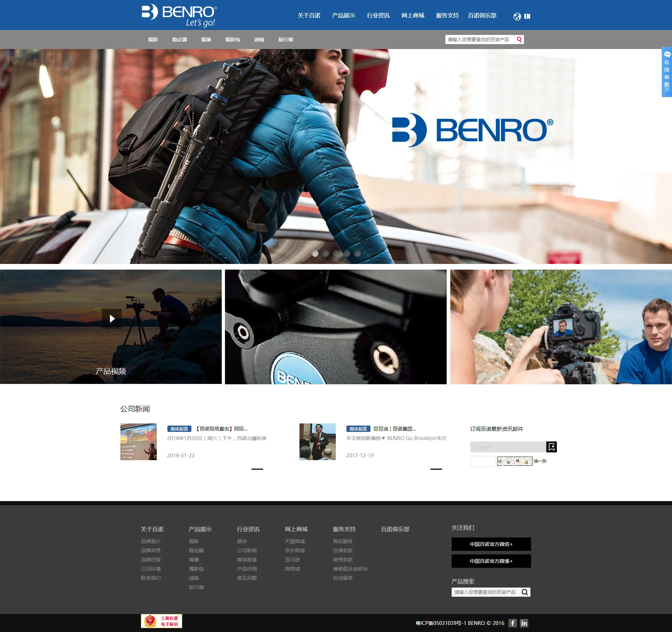Open the online customer service chat widget
The width and height of the screenshot is (672, 632).
click(x=667, y=72)
